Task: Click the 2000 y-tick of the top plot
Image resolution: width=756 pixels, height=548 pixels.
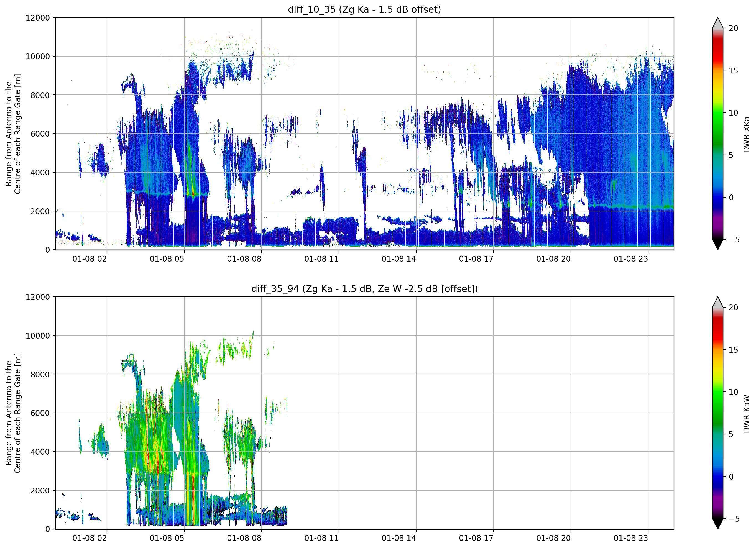Action: point(40,211)
